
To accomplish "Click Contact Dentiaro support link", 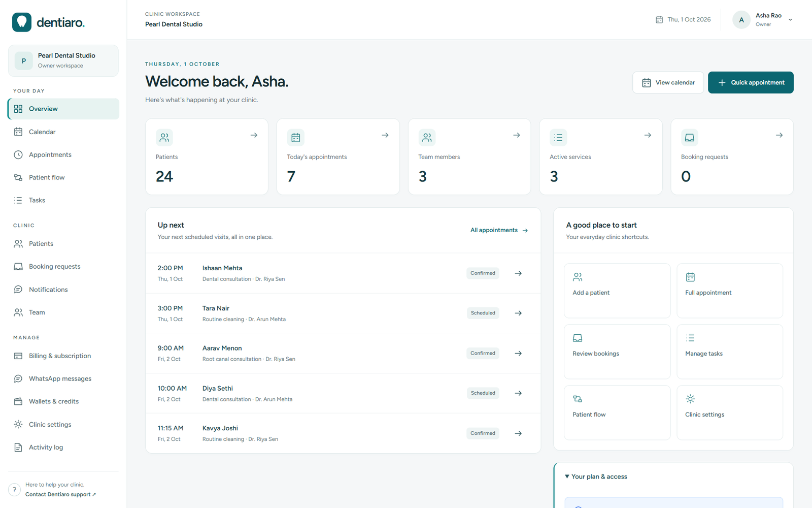I will 60,494.
